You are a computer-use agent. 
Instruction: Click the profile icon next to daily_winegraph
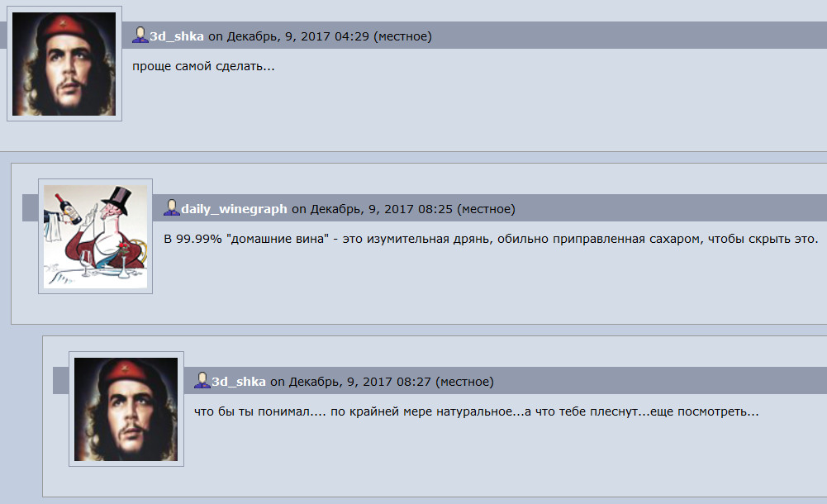click(171, 207)
